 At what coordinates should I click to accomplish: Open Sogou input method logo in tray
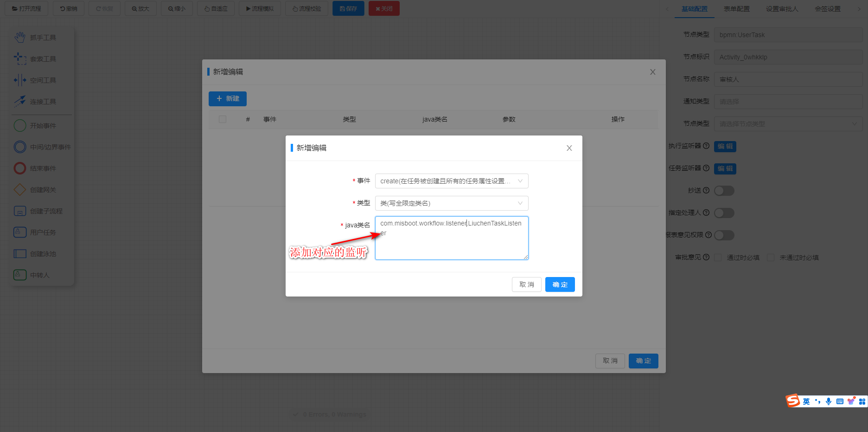(x=793, y=400)
